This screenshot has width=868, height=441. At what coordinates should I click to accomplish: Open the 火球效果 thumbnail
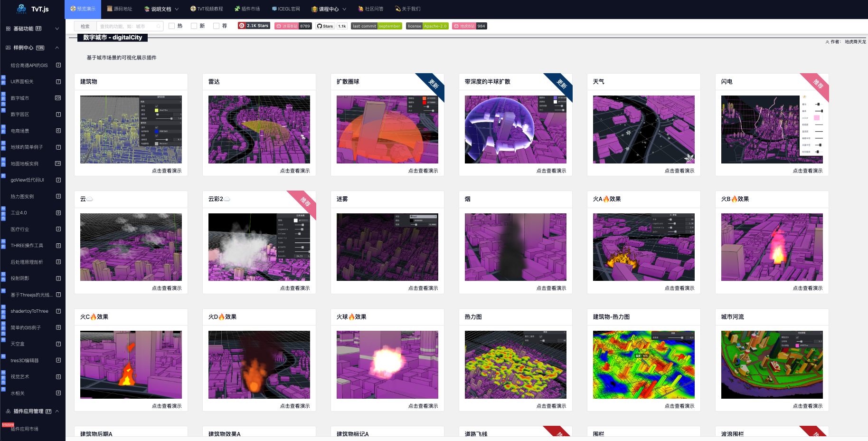click(387, 364)
